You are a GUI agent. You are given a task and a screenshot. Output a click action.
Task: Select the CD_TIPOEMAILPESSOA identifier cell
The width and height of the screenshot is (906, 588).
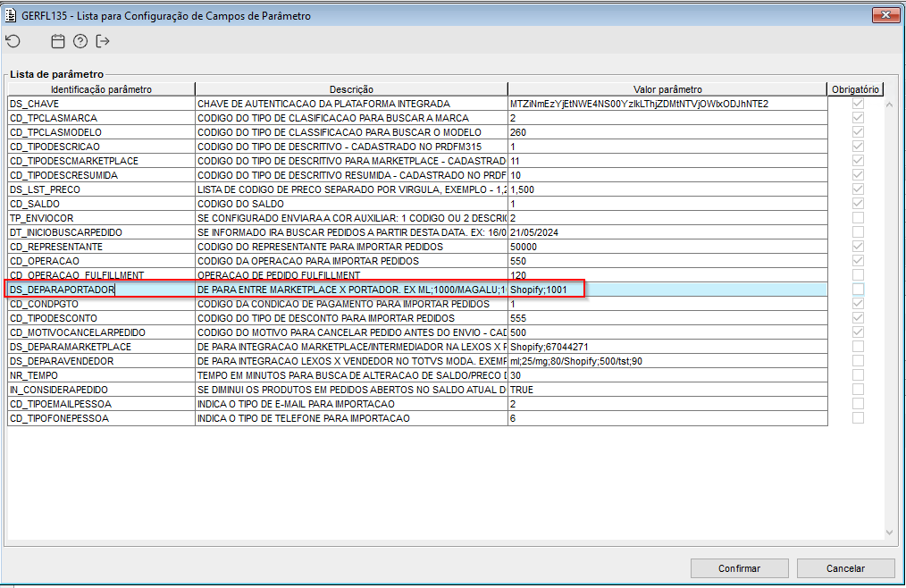(x=101, y=404)
